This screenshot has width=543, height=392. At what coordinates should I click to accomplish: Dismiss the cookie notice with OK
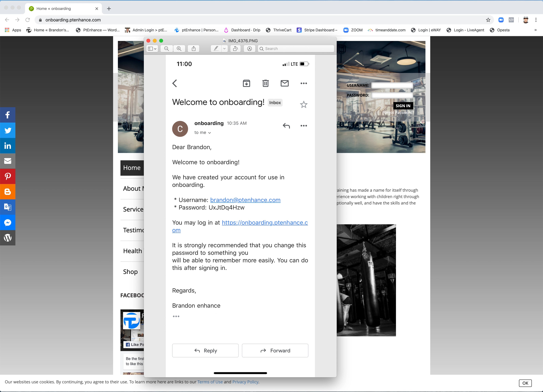tap(525, 383)
